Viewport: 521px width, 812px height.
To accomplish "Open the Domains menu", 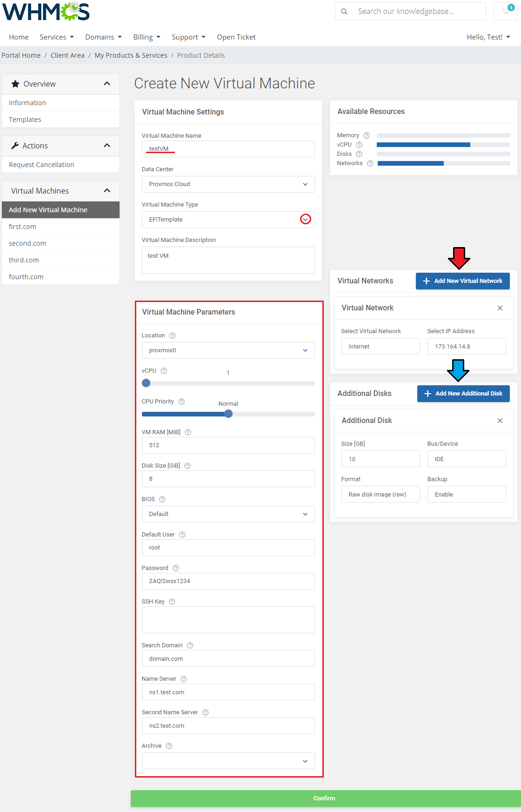I will (103, 37).
